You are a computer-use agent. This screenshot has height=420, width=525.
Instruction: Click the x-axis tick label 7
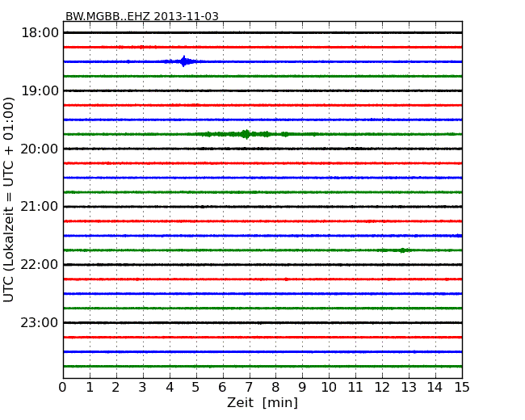(x=249, y=388)
